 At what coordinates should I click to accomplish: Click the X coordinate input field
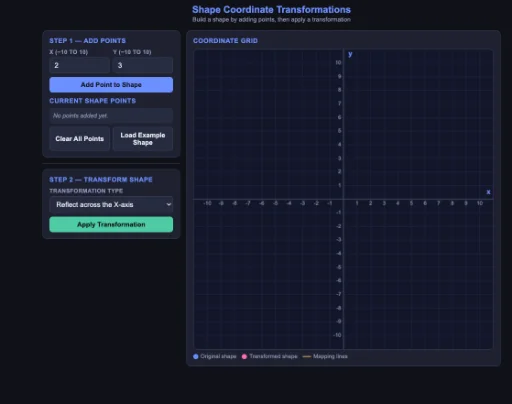[79, 65]
